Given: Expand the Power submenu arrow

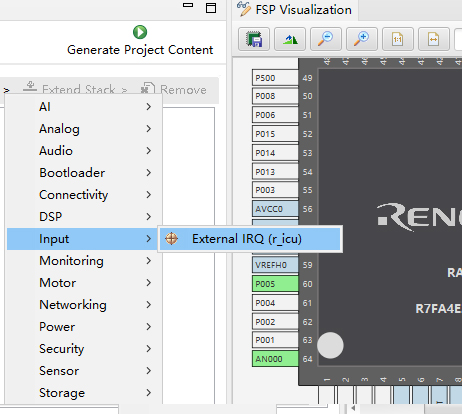Looking at the screenshot, I should pyautogui.click(x=149, y=327).
